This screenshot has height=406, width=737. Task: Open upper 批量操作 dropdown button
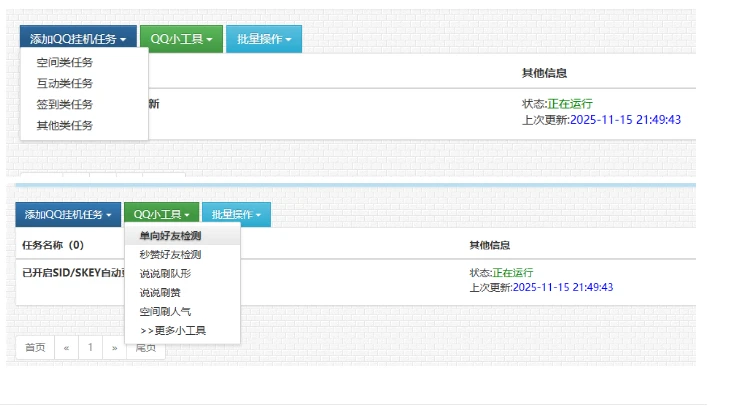pyautogui.click(x=264, y=39)
